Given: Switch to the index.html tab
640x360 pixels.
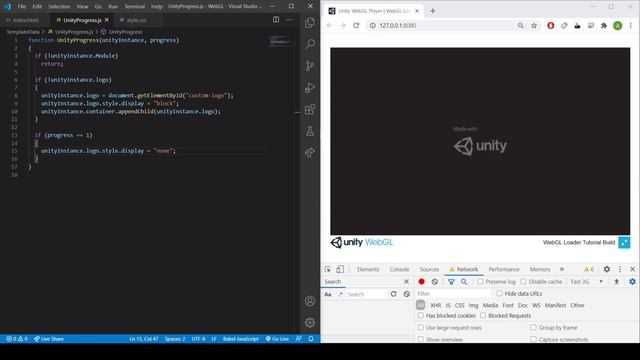Looking at the screenshot, I should coord(25,20).
